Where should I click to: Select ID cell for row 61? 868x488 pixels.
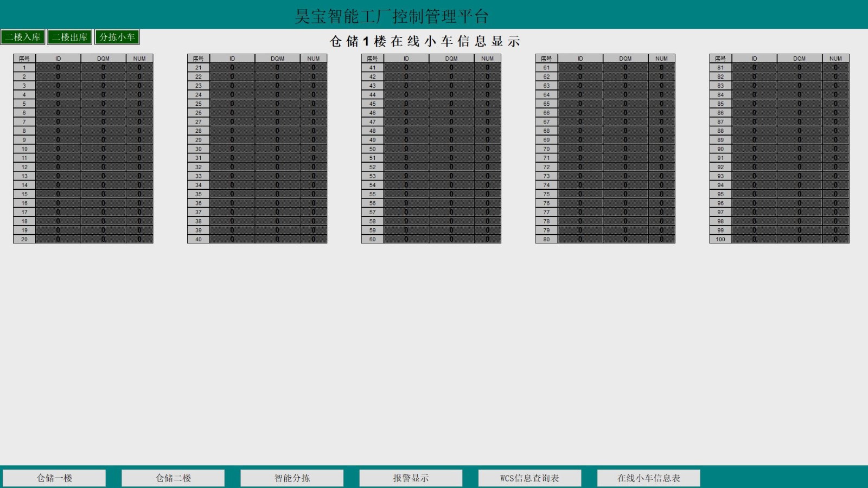click(580, 68)
